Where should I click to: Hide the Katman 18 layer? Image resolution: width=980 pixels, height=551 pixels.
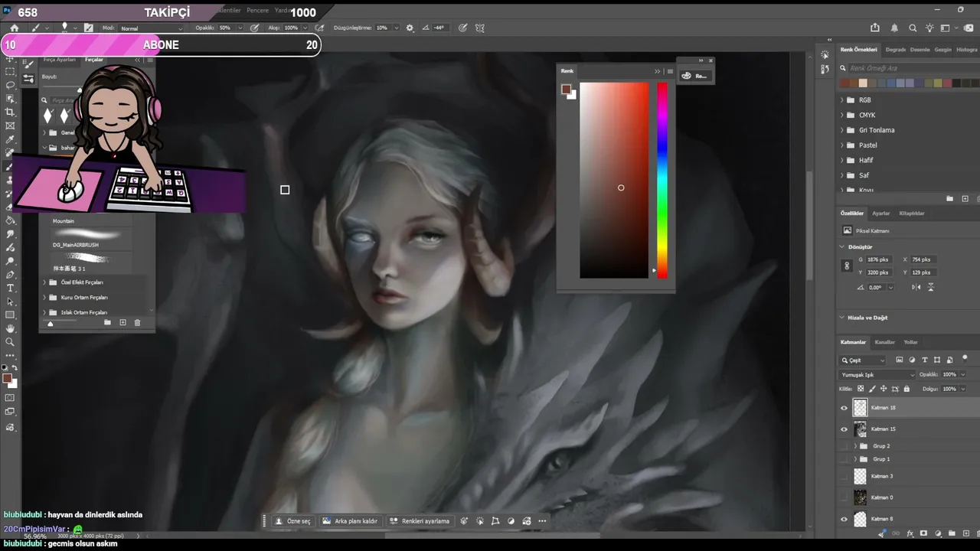[x=844, y=408]
